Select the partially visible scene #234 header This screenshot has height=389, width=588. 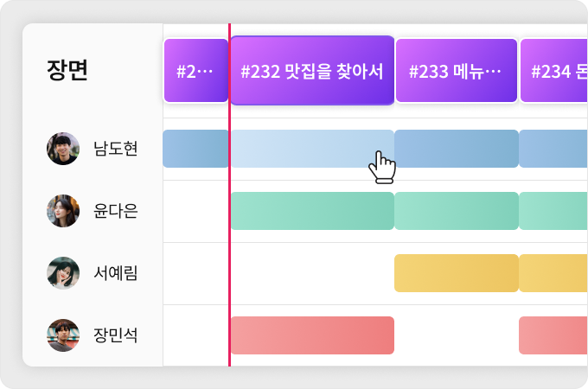pos(553,71)
